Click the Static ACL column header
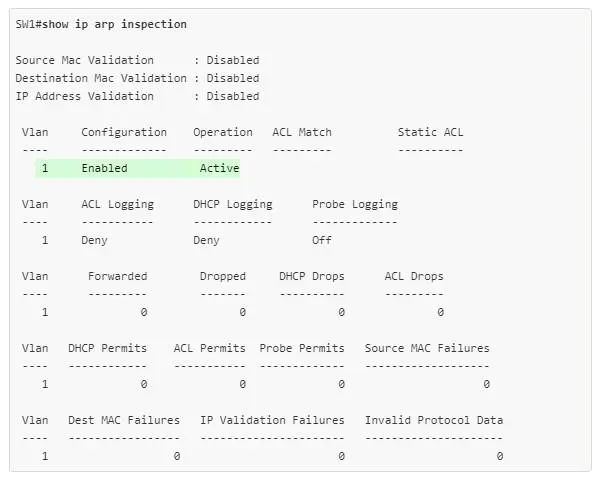 pyautogui.click(x=430, y=132)
